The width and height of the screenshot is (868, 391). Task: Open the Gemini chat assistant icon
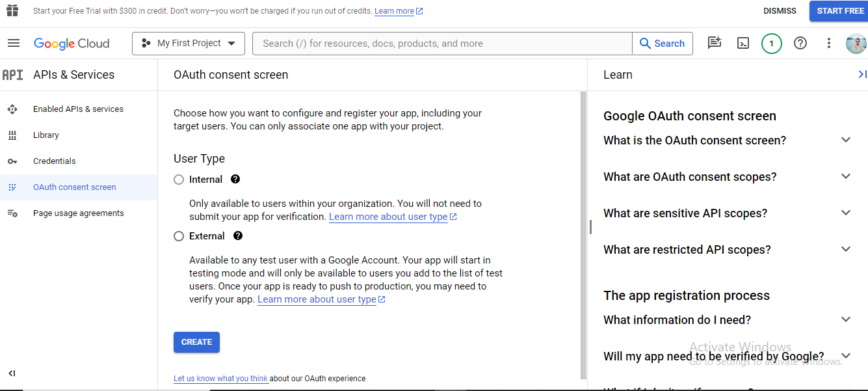pos(715,44)
